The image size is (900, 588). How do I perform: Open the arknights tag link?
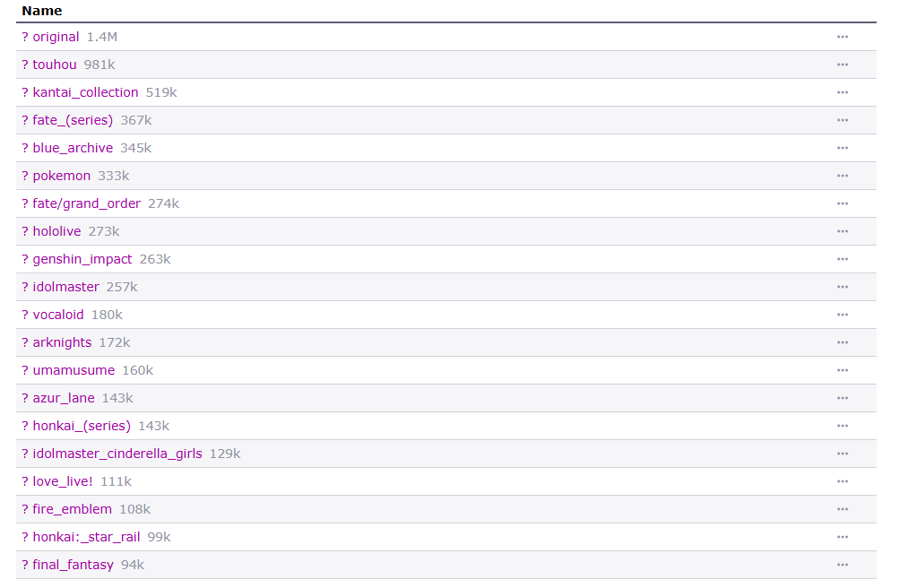pyautogui.click(x=62, y=342)
